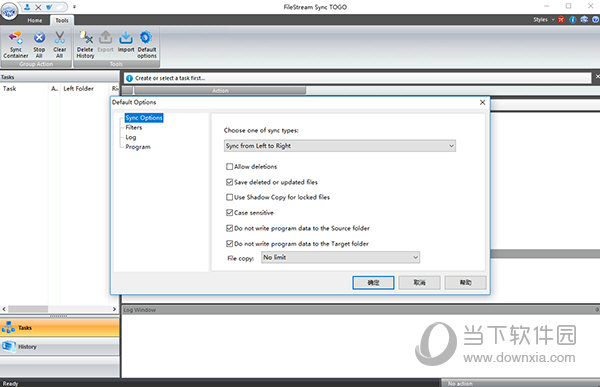Click the info icon in the message bar
The image size is (600, 387).
tap(129, 78)
